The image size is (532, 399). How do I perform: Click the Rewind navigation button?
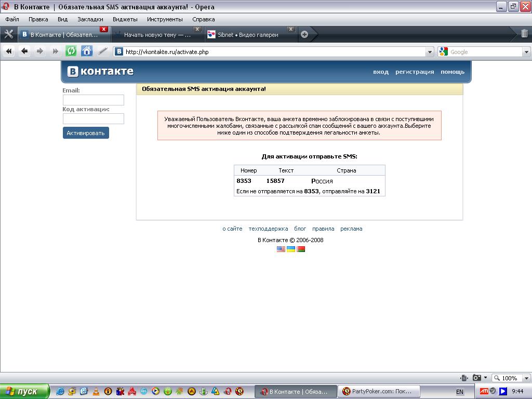click(x=9, y=51)
